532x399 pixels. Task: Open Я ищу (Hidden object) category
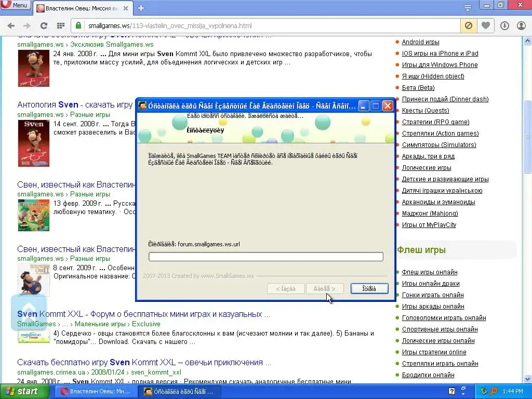433,76
